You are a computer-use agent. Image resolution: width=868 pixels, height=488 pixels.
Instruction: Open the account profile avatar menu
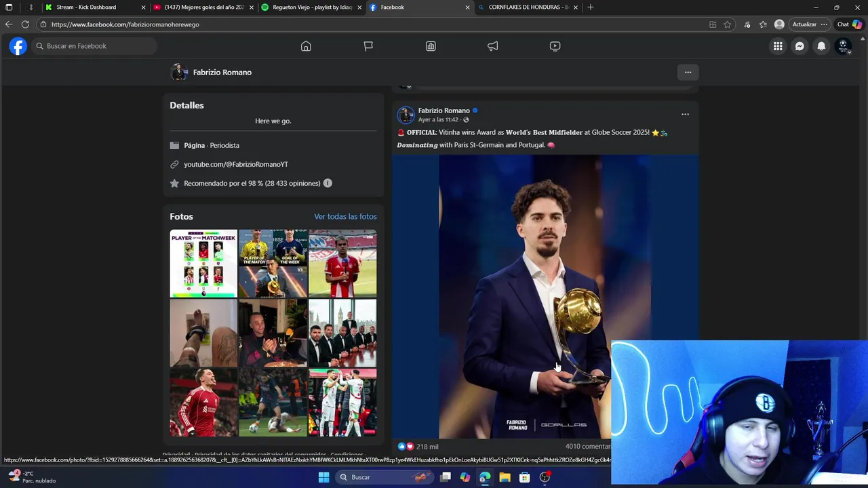coord(843,46)
